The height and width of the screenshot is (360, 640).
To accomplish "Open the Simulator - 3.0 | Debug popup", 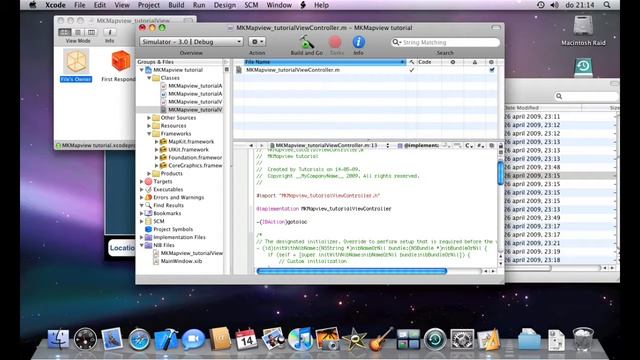I will click(x=191, y=42).
